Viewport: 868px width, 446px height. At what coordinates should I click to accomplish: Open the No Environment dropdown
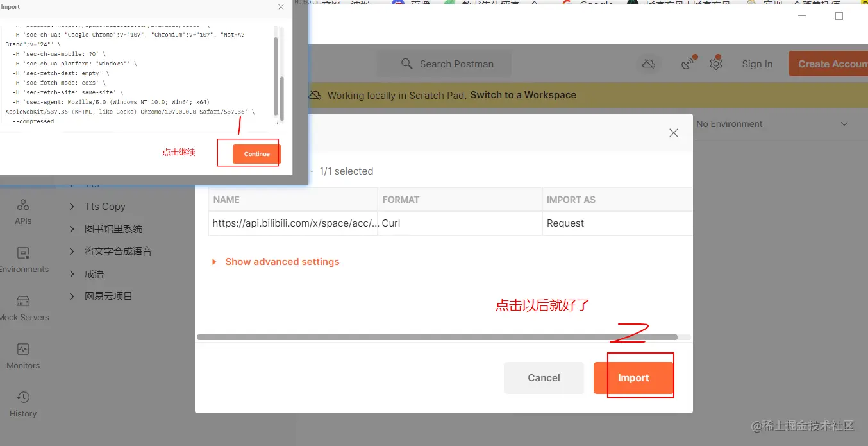pyautogui.click(x=772, y=124)
